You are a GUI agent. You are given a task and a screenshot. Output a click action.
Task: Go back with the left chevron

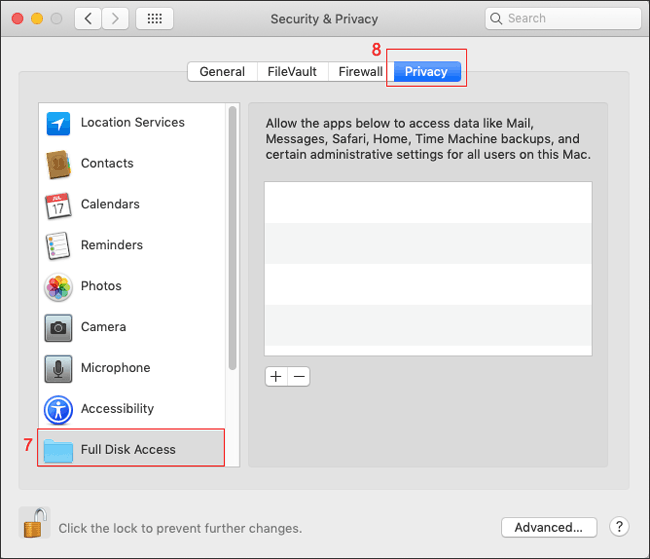point(88,19)
